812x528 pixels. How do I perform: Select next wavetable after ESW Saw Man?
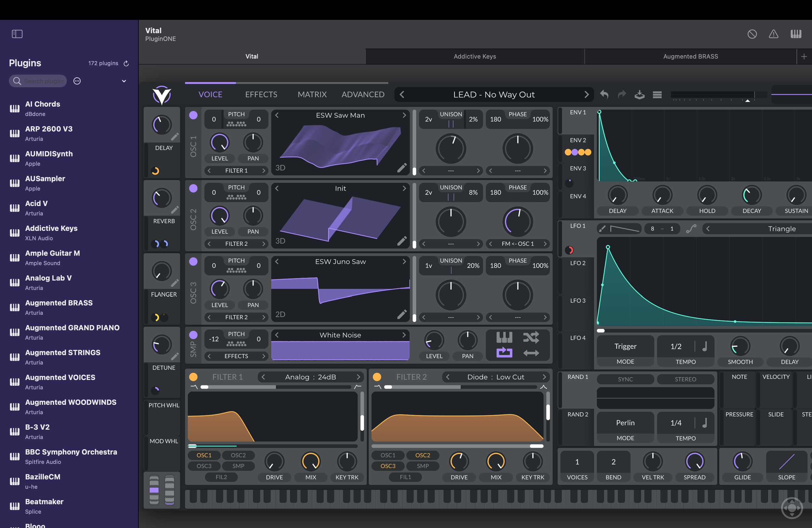[x=404, y=115]
